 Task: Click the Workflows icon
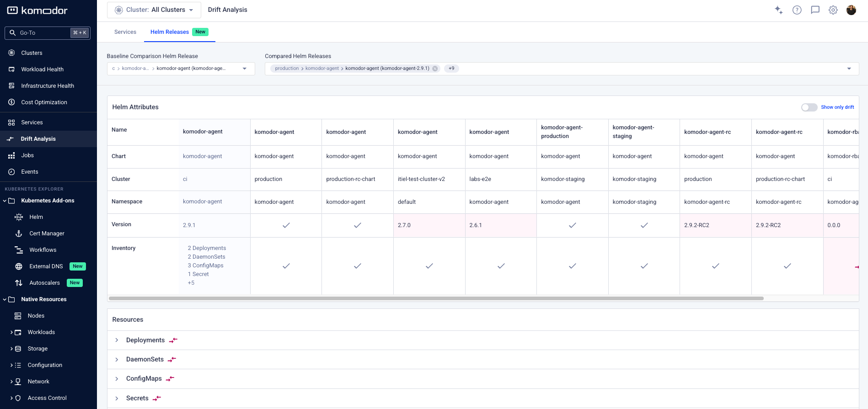tap(19, 250)
